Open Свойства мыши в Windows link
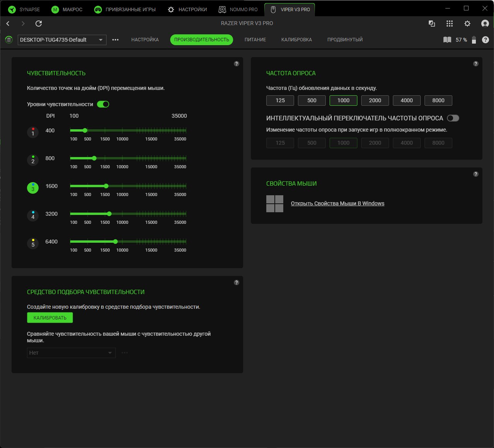Screen dimensions: 494x448 point(338,204)
